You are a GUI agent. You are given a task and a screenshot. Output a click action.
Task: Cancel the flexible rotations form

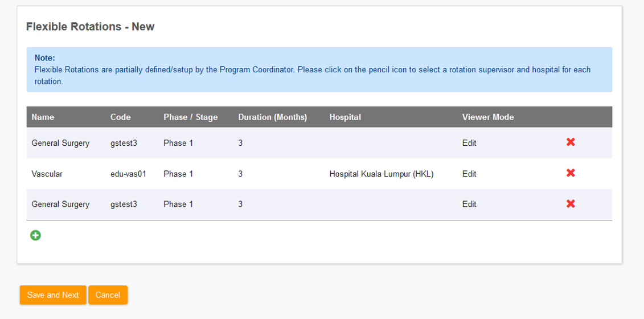click(x=108, y=295)
